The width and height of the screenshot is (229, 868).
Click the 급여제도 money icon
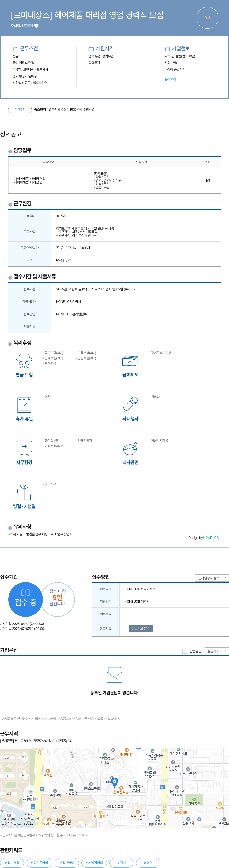click(x=130, y=361)
